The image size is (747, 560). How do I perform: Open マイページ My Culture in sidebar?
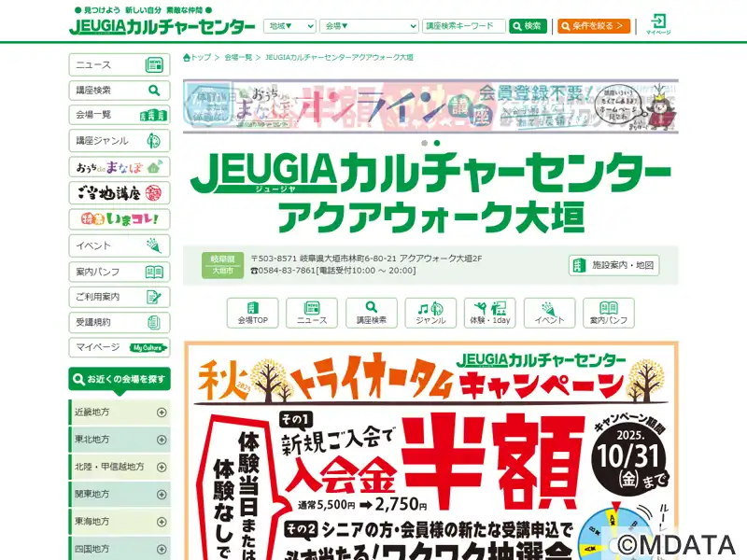tap(120, 347)
